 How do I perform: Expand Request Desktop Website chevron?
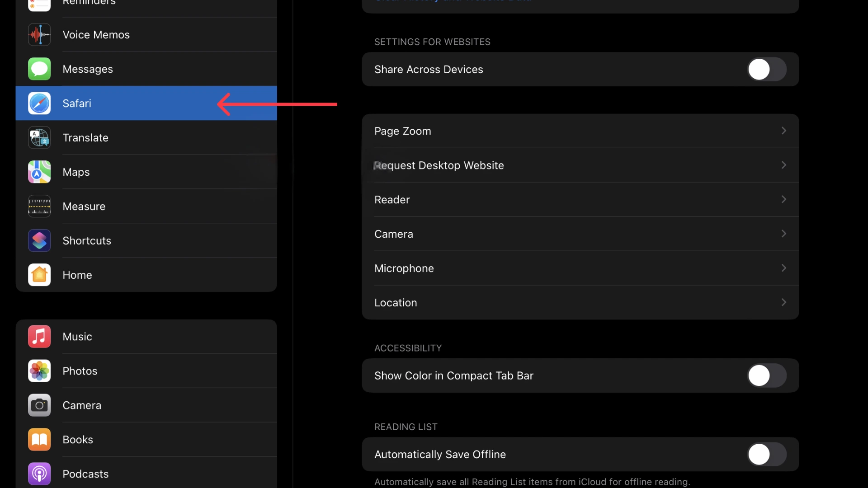pos(784,165)
